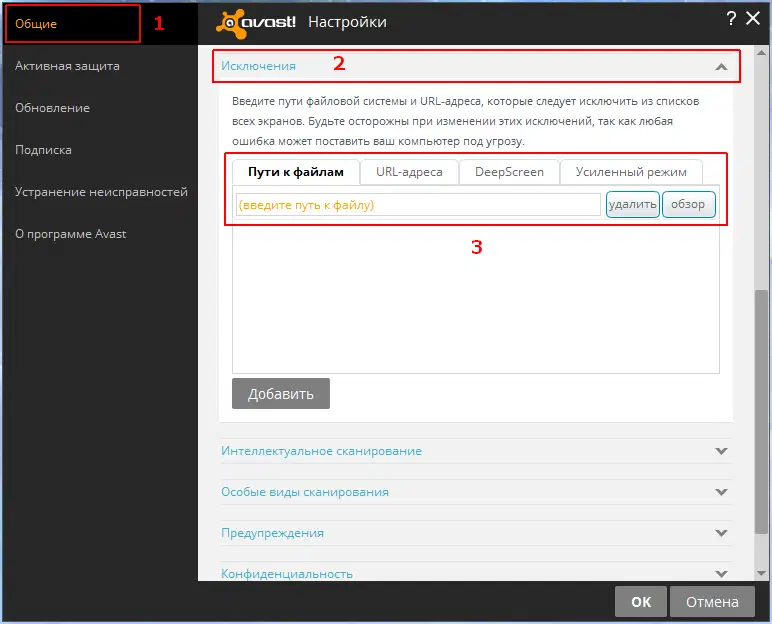
Task: Click the vertical scrollbar thumb
Action: 761,412
